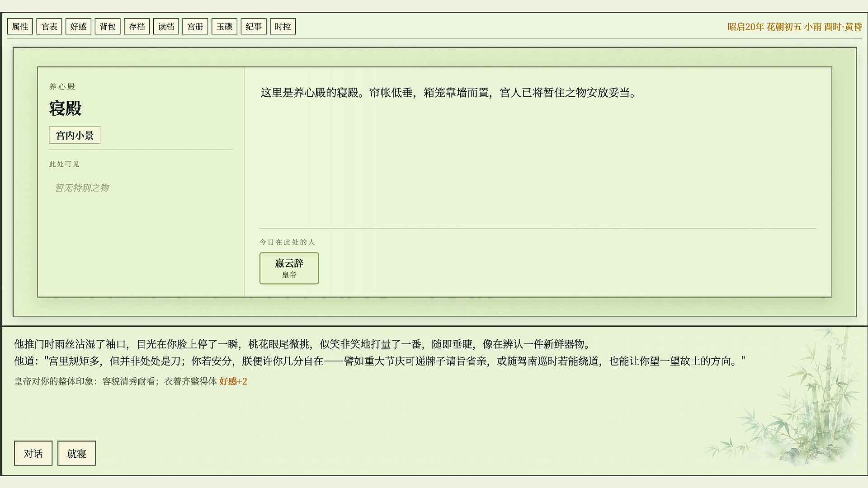Screen dimensions: 868x488
Task: Click the 暂无特别之物 text
Action: (x=82, y=188)
